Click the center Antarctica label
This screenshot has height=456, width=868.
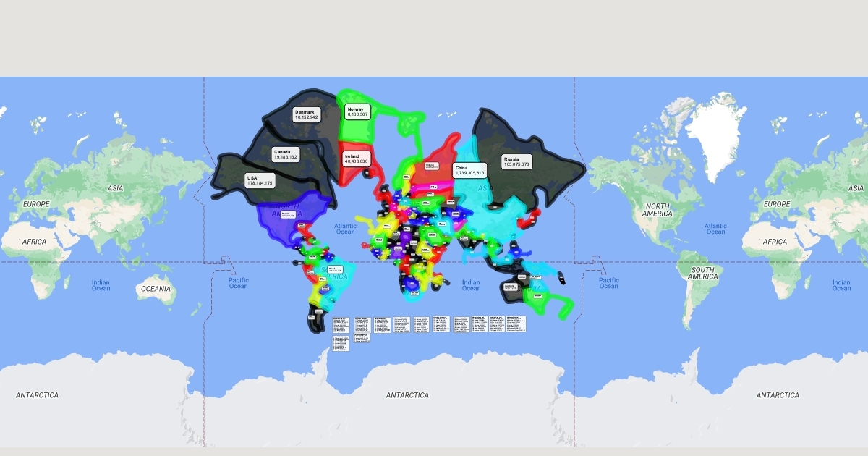point(407,395)
